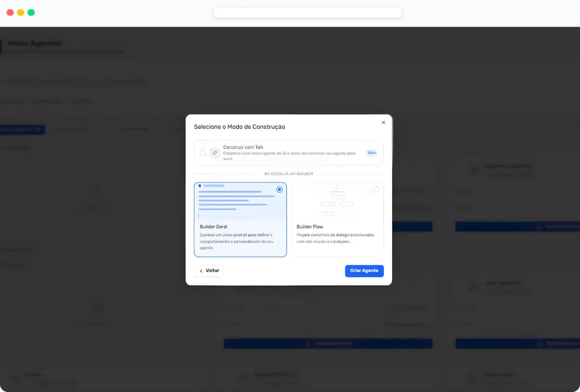Click the green maximize window dot
580x392 pixels.
[31, 13]
